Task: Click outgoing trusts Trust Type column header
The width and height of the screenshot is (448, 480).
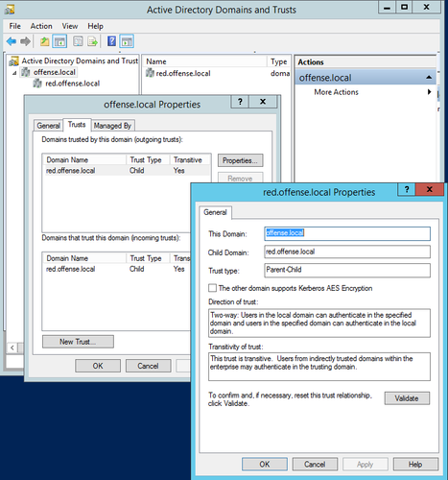Action: 148,160
